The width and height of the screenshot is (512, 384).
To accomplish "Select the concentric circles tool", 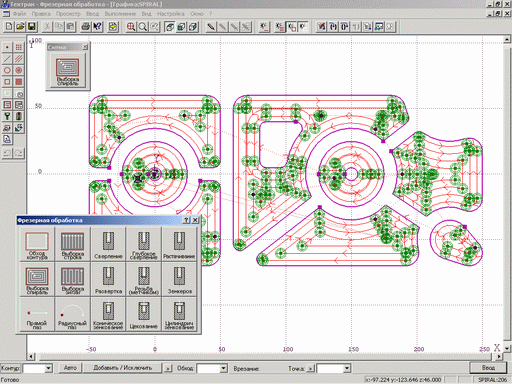I will click(19, 70).
